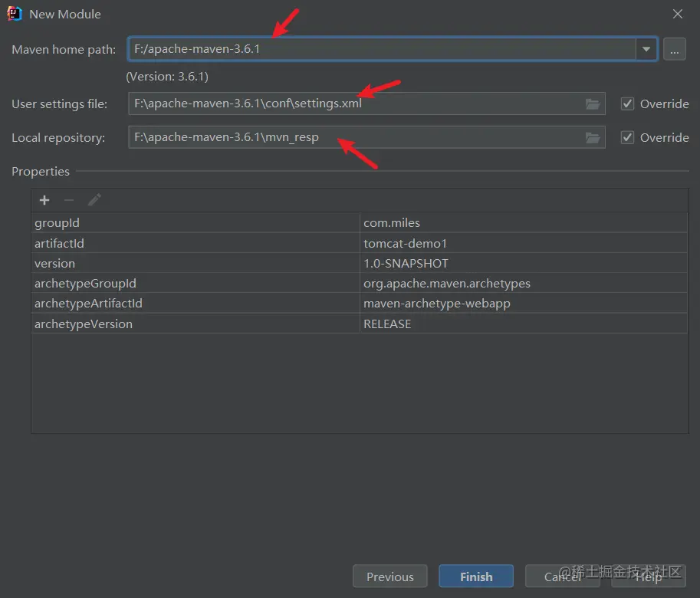
Task: Remove property with the minus icon
Action: (x=69, y=200)
